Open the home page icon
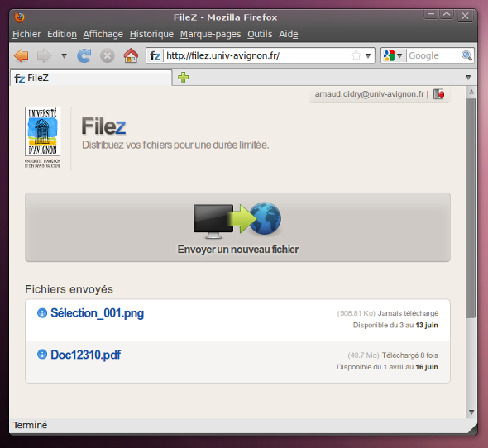 point(131,55)
